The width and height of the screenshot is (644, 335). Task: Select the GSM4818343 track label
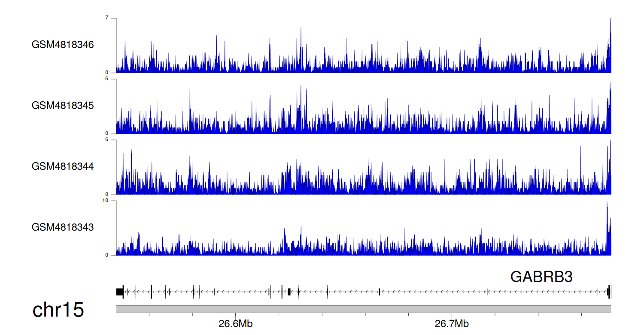(63, 227)
